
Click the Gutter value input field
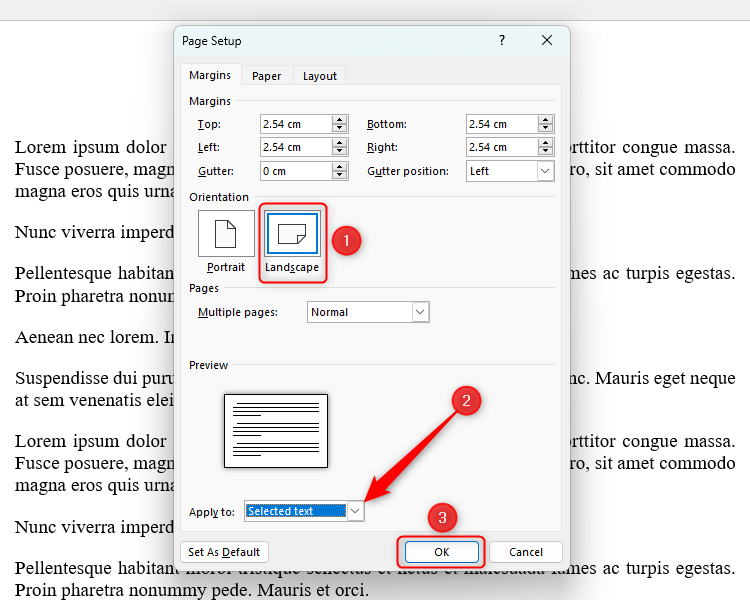click(x=296, y=171)
